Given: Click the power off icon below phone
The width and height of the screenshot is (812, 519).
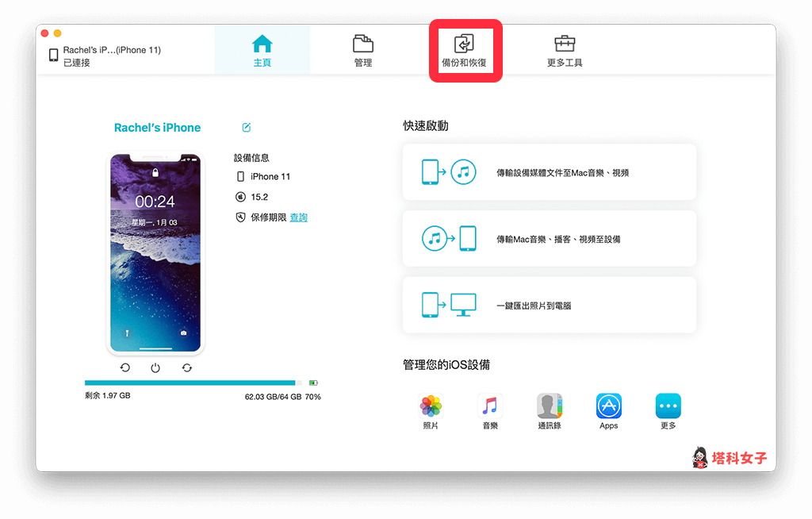Looking at the screenshot, I should pyautogui.click(x=155, y=367).
